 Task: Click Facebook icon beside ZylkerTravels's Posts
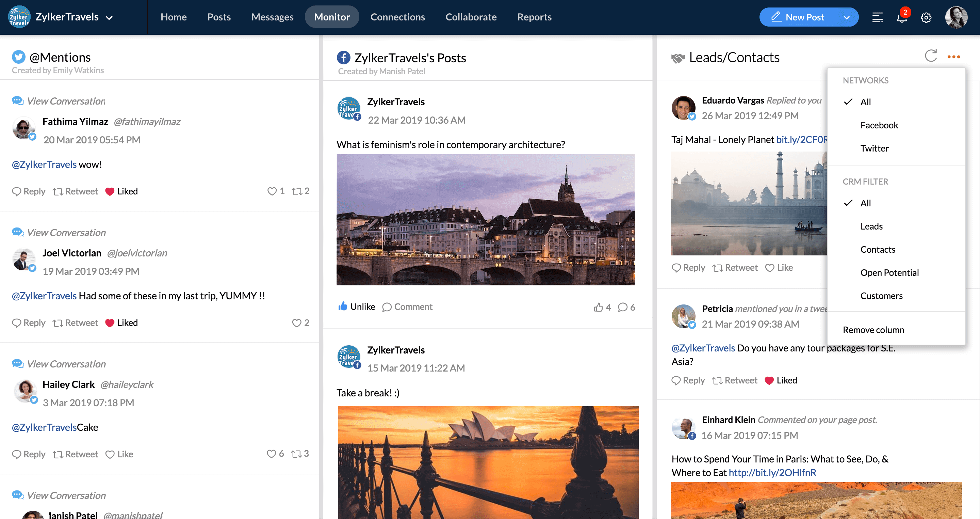pos(343,58)
